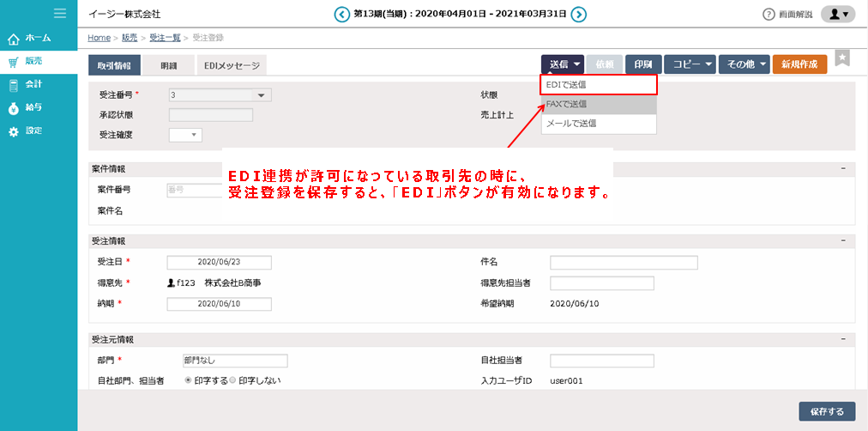This screenshot has width=868, height=431.
Task: Go to previous fiscal period arrow
Action: [x=342, y=14]
